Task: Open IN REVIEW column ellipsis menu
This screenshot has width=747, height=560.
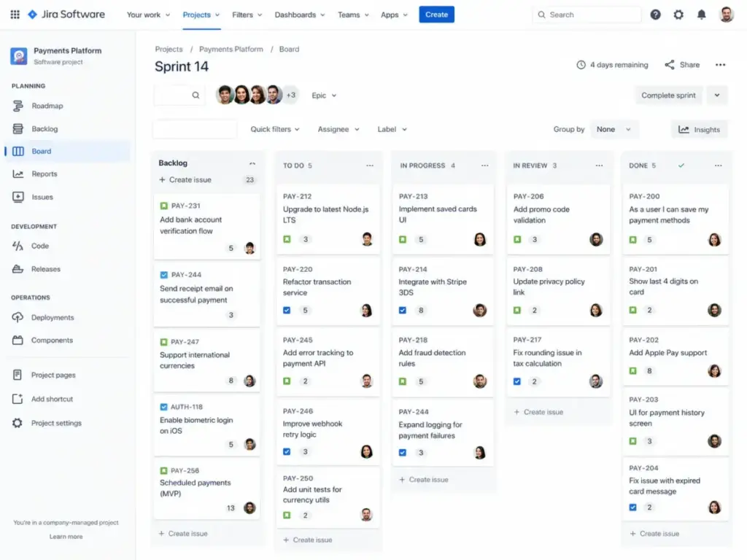Action: pos(599,166)
